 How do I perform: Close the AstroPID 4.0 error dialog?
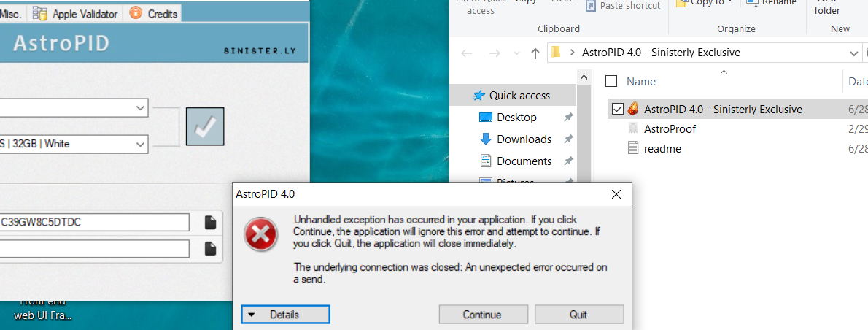(x=616, y=194)
